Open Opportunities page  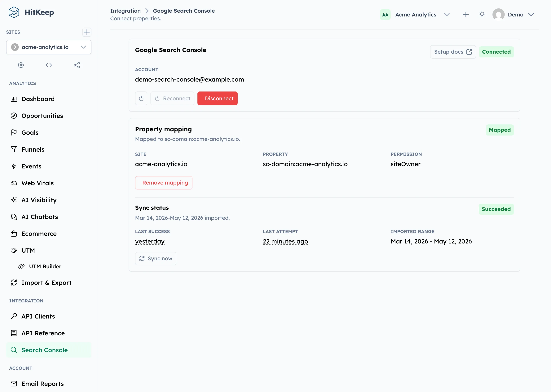pos(49,116)
